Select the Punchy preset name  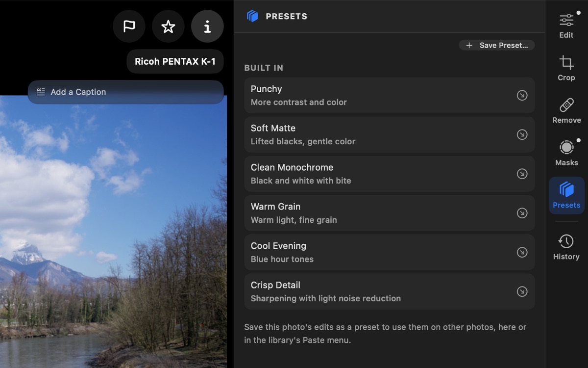pyautogui.click(x=266, y=89)
